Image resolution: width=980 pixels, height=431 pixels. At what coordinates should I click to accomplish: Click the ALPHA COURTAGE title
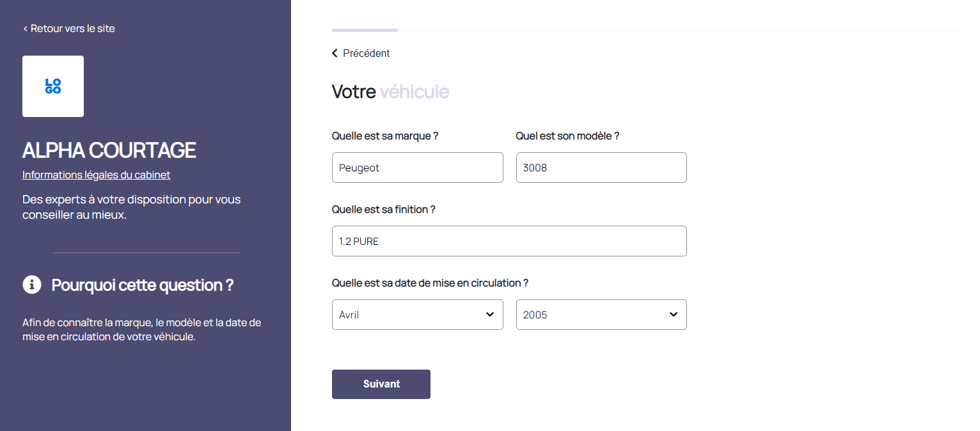coord(109,150)
